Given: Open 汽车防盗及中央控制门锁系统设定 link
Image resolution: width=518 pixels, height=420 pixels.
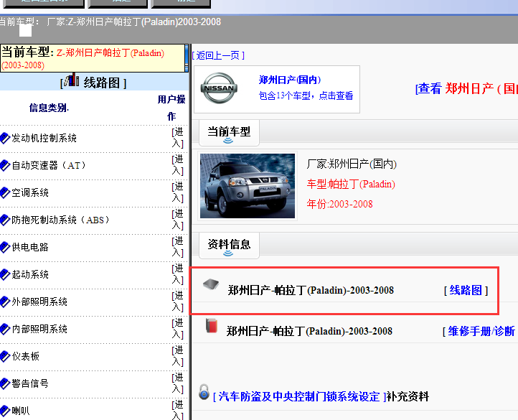Looking at the screenshot, I should (300, 396).
